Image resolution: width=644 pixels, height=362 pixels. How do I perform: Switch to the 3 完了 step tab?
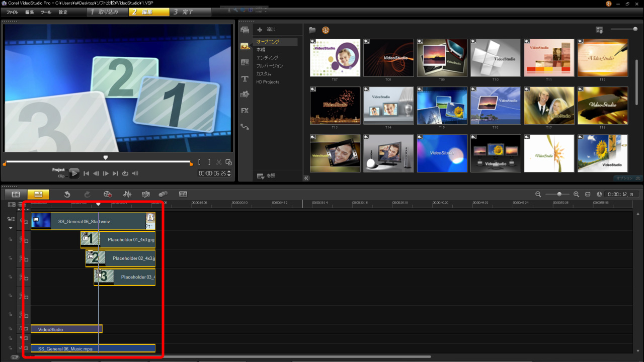[184, 12]
